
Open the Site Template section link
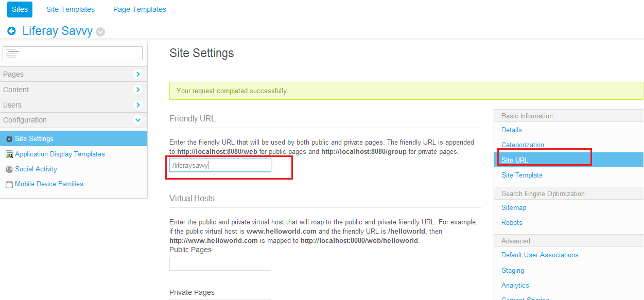[522, 175]
